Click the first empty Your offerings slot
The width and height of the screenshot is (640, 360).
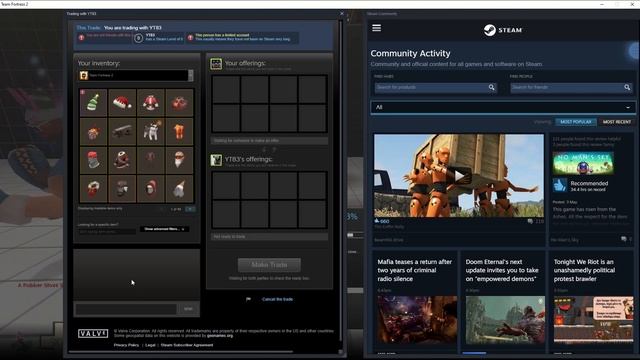pyautogui.click(x=226, y=89)
